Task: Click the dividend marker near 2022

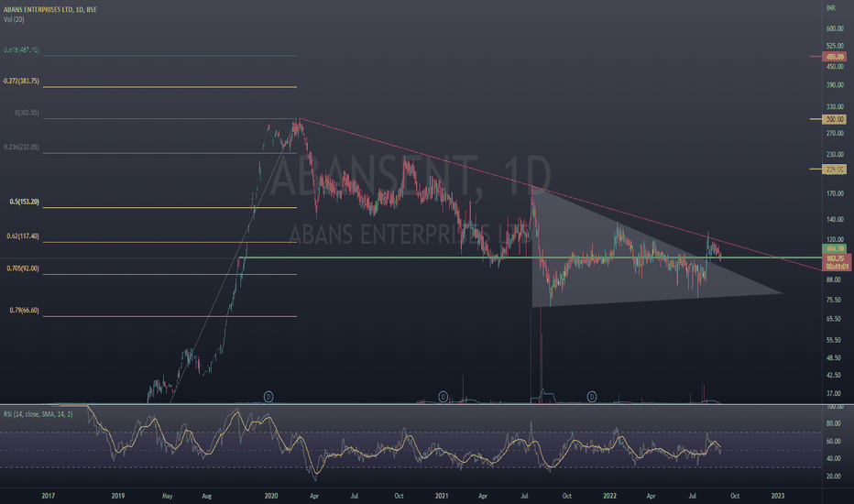Action: point(592,397)
